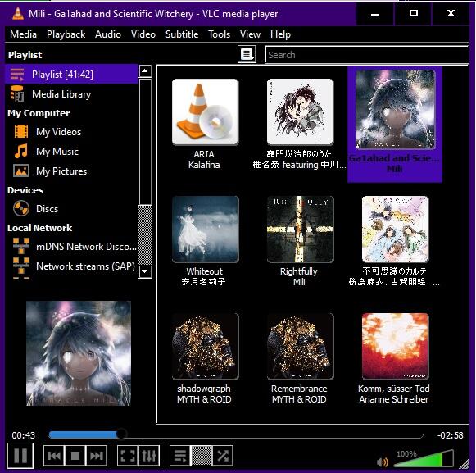Open the Media menu

pyautogui.click(x=24, y=34)
